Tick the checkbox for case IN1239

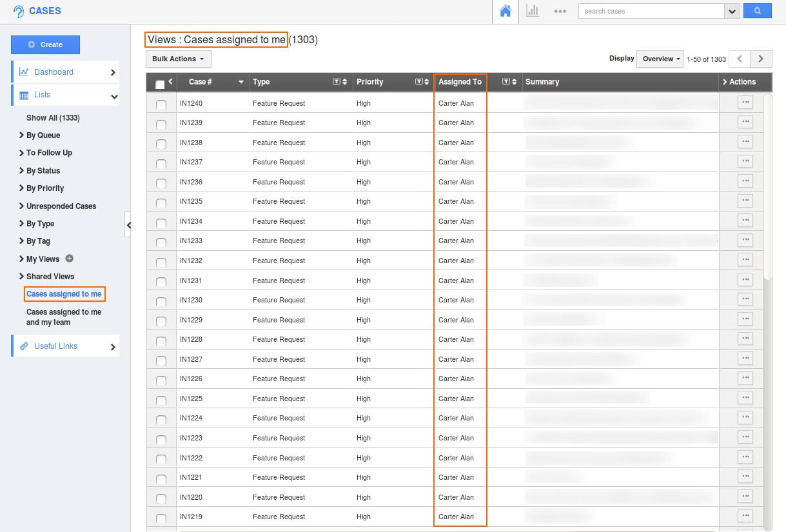pos(161,124)
